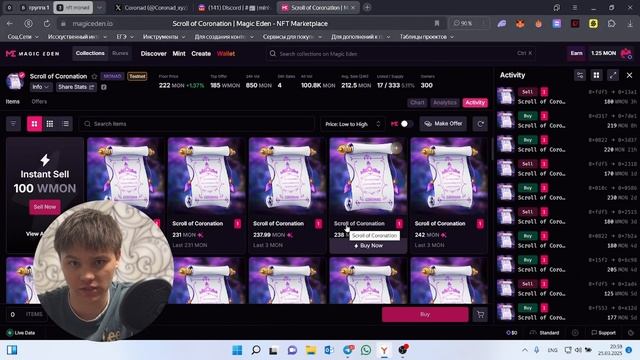Open the Price: Low to High sort dropdown
The height and width of the screenshot is (360, 640).
coord(353,124)
